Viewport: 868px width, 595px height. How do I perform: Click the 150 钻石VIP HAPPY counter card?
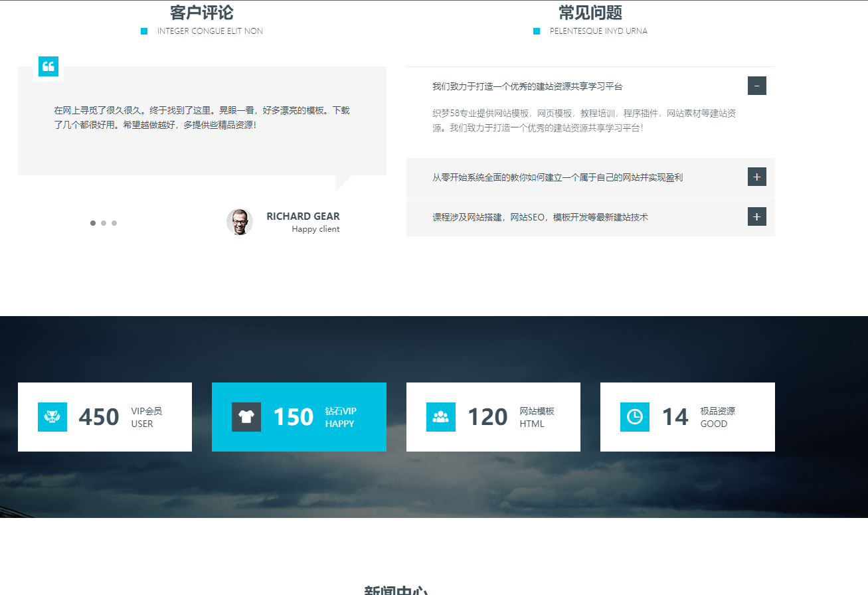click(x=299, y=417)
